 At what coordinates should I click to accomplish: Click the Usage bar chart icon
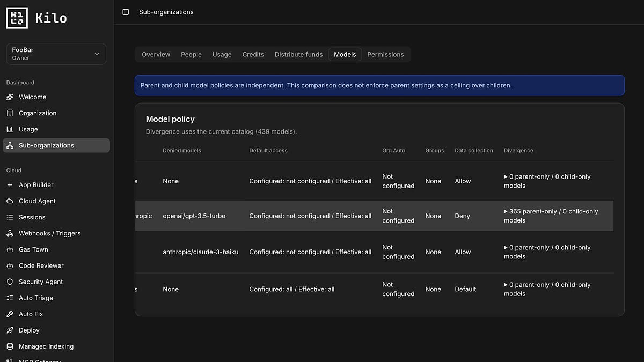tap(10, 129)
